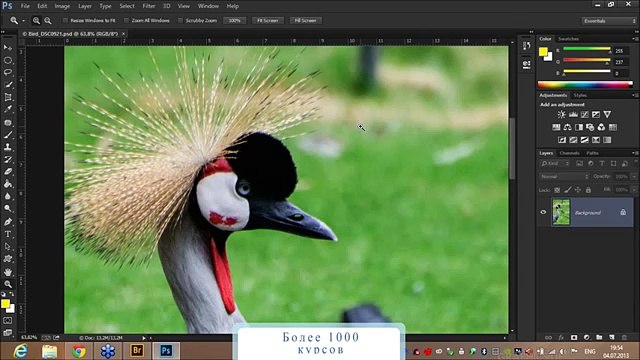Toggle Quick Mask mode
This screenshot has width=640, height=360.
coord(8,321)
